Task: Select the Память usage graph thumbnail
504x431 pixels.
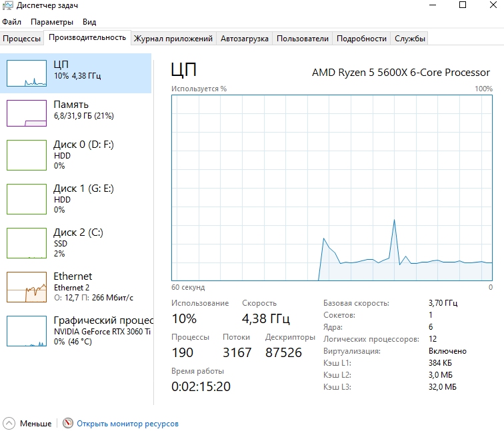Action: tap(26, 113)
